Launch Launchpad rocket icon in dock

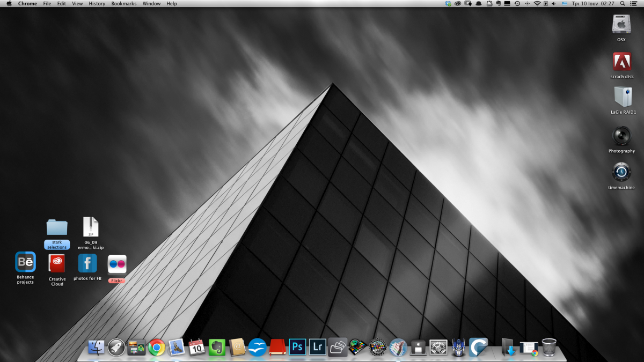[116, 348]
